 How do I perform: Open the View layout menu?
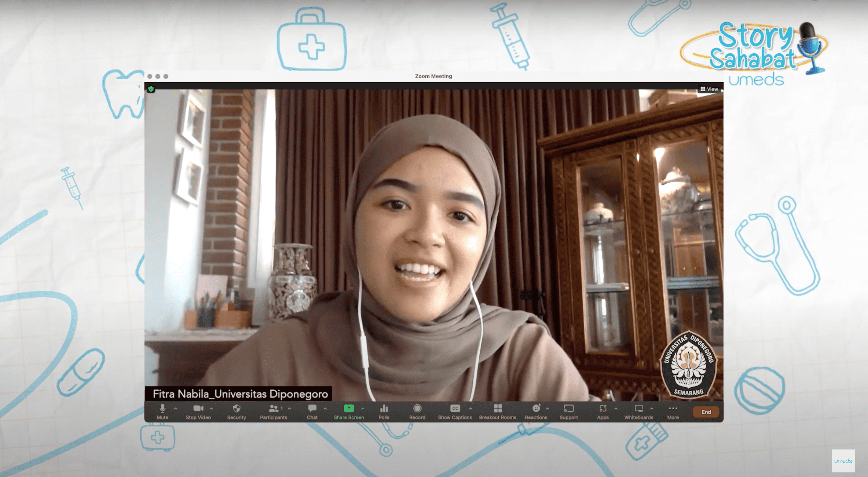[x=709, y=89]
